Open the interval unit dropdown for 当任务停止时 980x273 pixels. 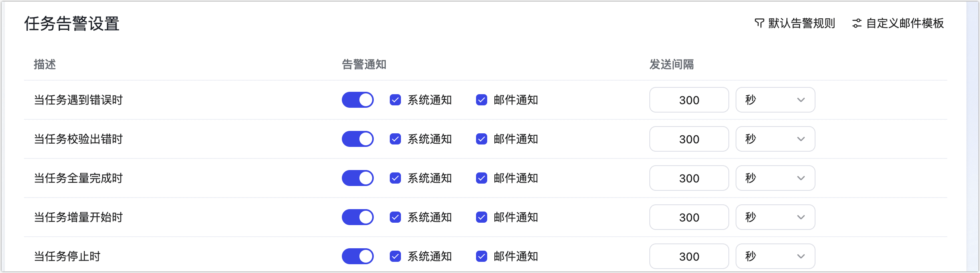775,256
